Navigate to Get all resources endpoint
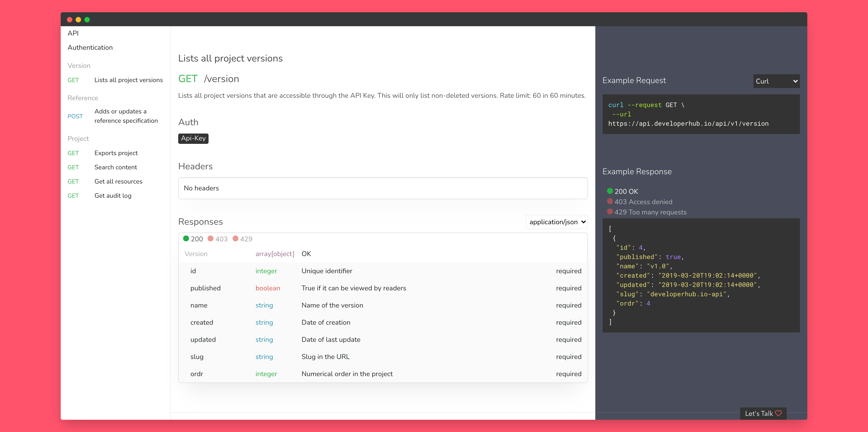868x432 pixels. tap(118, 181)
